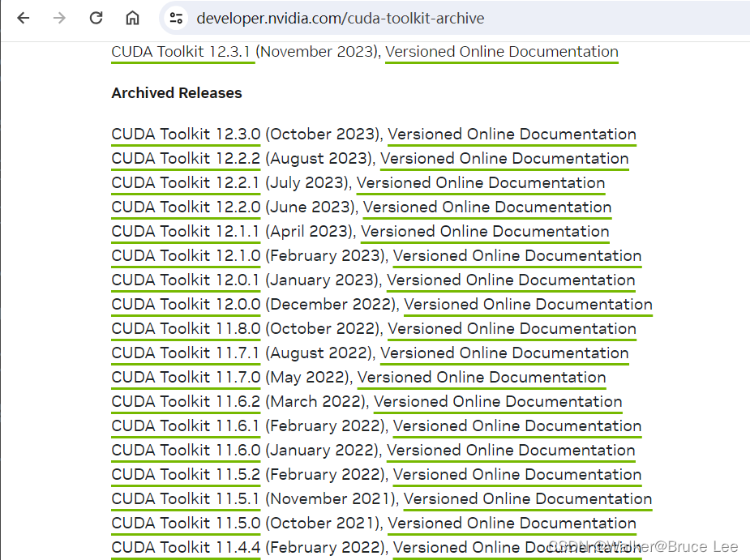Open documentation for 11.6.1 February 2022
Viewport: 750px width, 560px height.
point(517,426)
